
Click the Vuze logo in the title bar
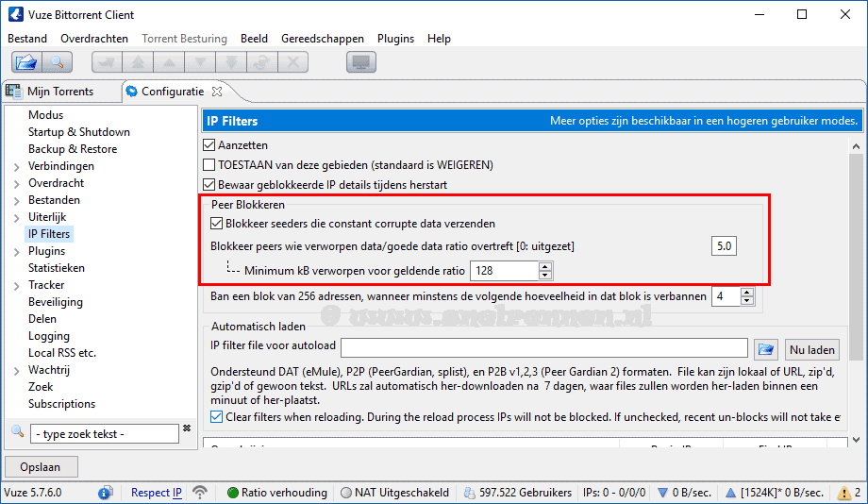coord(15,14)
